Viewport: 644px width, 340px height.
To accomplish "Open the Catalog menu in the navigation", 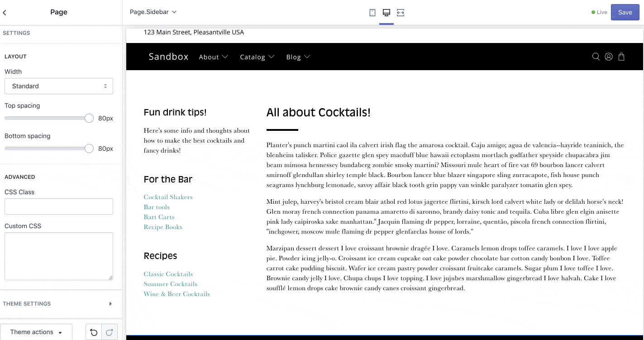I will [257, 57].
